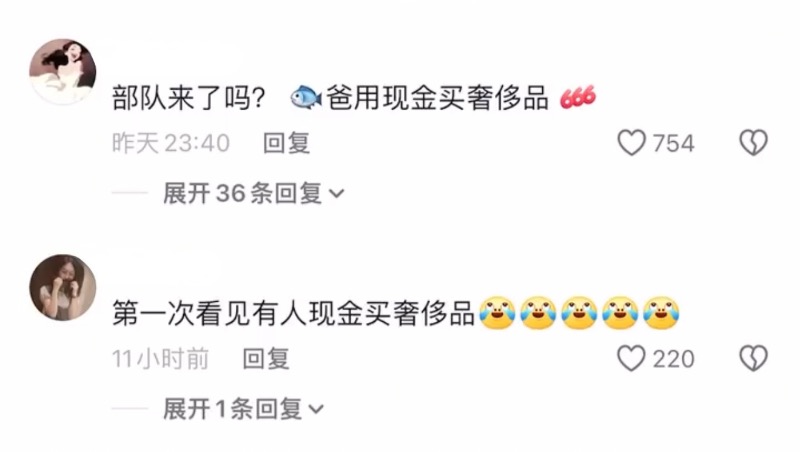This screenshot has width=800, height=452.
Task: Expand 展开 36 条回复 replies
Action: pos(254,193)
